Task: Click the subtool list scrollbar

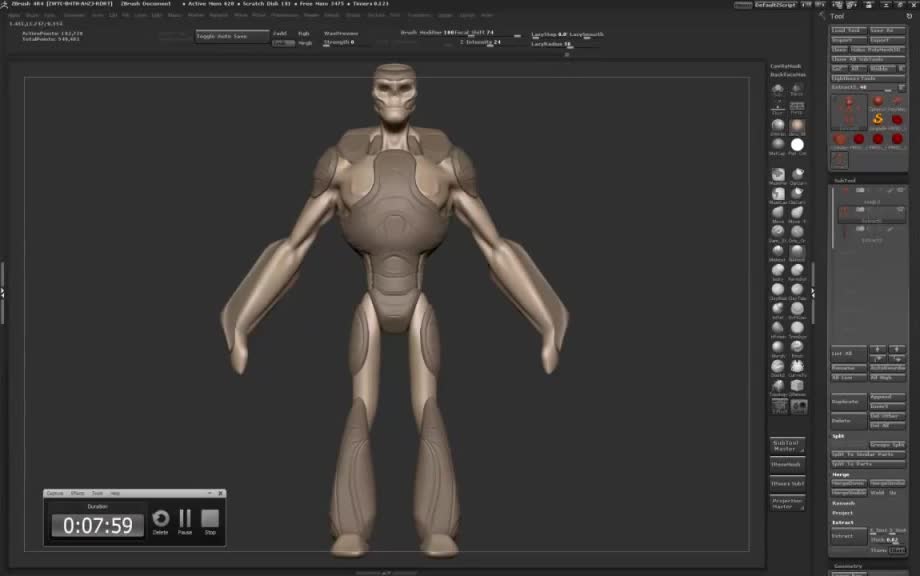Action: 833,218
